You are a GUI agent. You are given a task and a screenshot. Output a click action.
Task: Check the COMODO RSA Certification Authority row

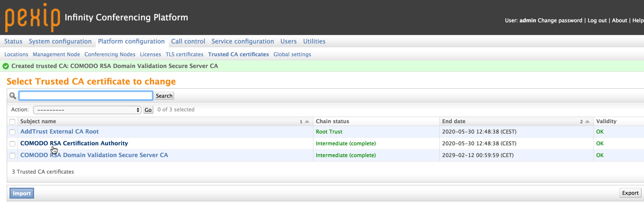point(13,144)
